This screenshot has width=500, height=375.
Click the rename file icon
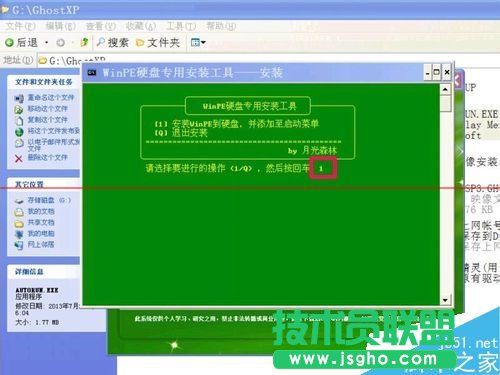(19, 98)
